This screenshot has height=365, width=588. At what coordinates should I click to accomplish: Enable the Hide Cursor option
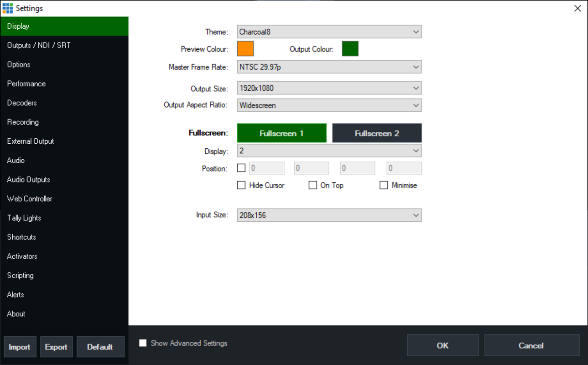pos(241,185)
